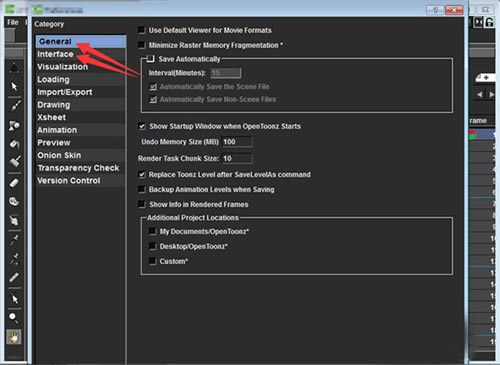Add a new tab with plus icon
The image size is (500, 365).
(x=486, y=78)
